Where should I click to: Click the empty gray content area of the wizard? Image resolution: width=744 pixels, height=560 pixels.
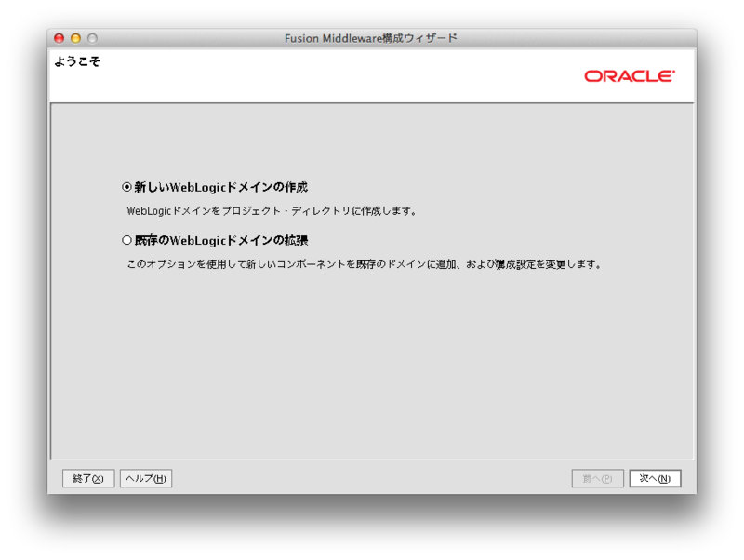pos(372,372)
